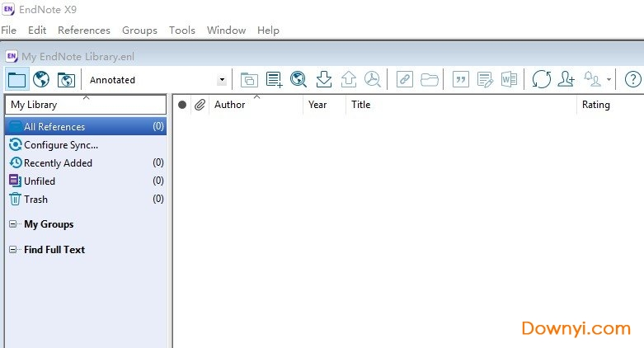
Task: Open the Tools menu
Action: (x=182, y=31)
